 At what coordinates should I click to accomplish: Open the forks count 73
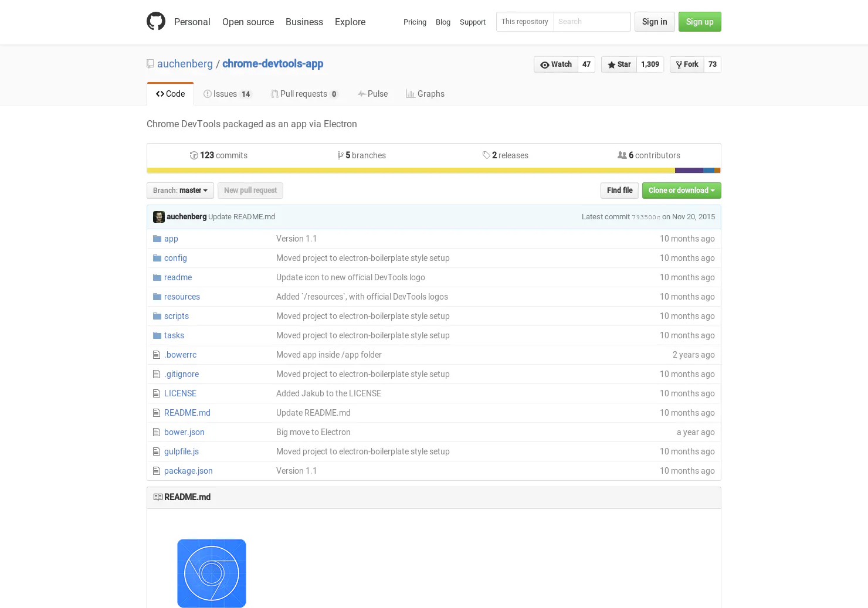coord(713,64)
